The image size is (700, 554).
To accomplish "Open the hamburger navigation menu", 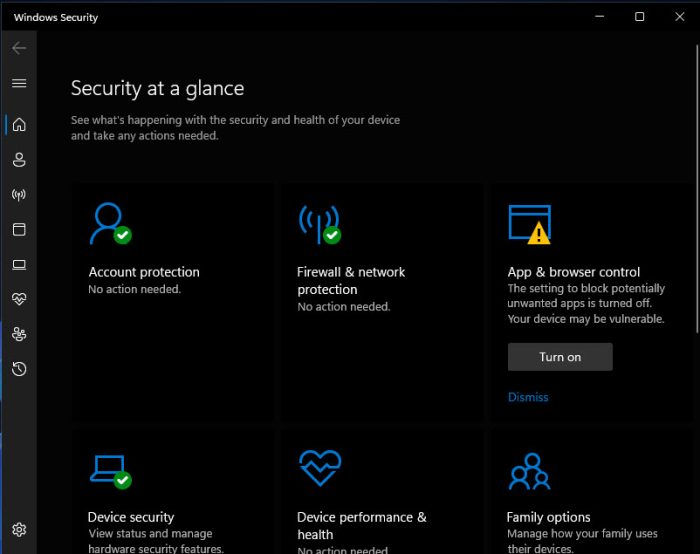I will [19, 83].
